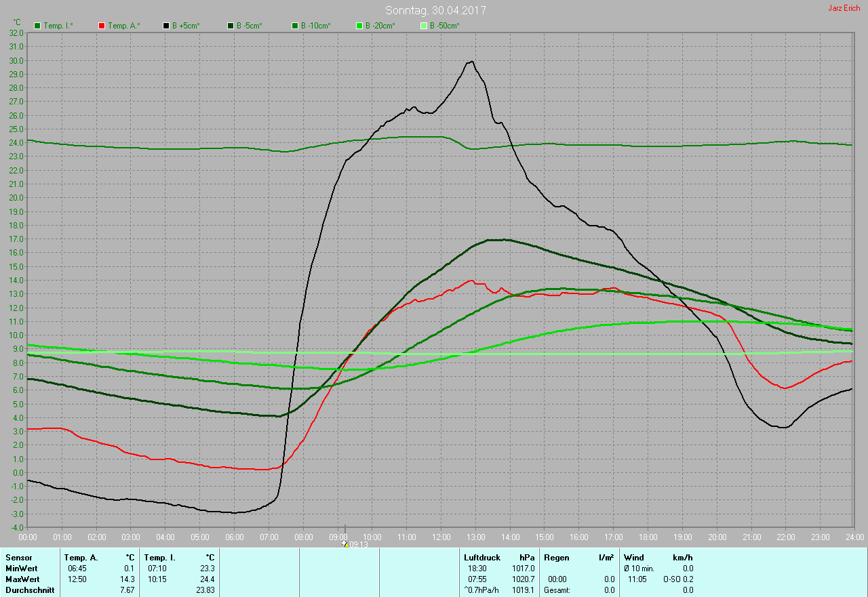Select the Durchschnitt row label

click(x=30, y=590)
